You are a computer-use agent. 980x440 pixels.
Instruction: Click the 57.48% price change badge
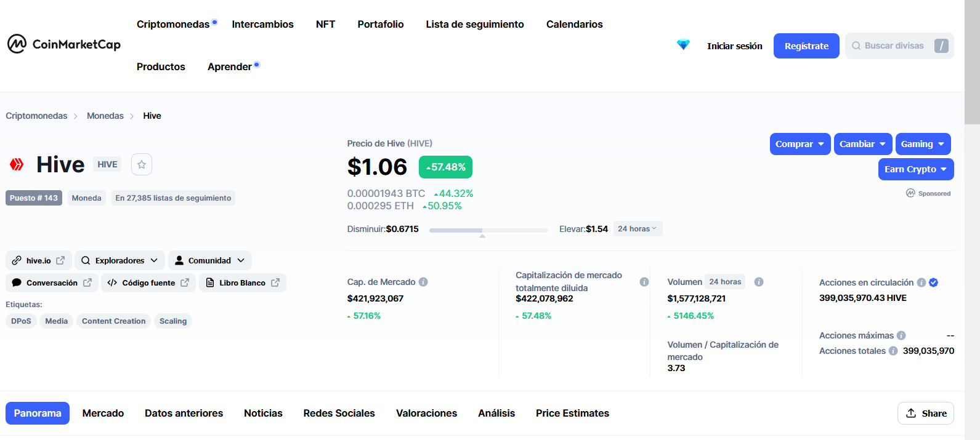pyautogui.click(x=446, y=167)
